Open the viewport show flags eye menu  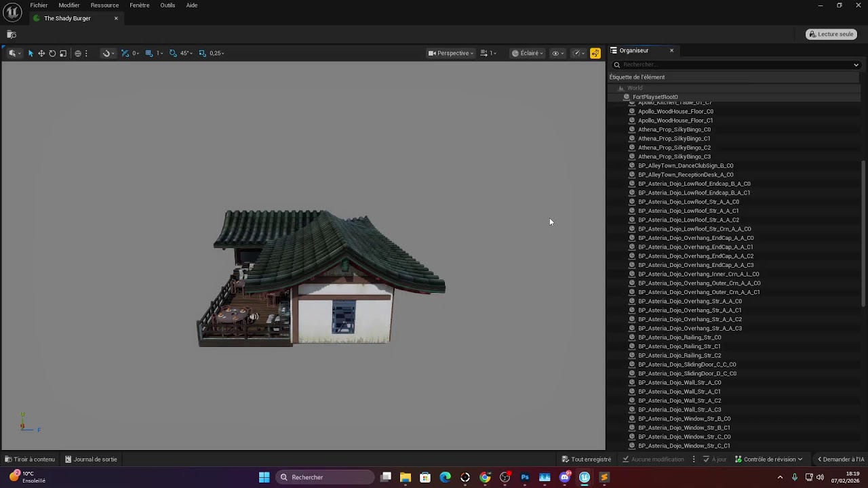point(558,53)
